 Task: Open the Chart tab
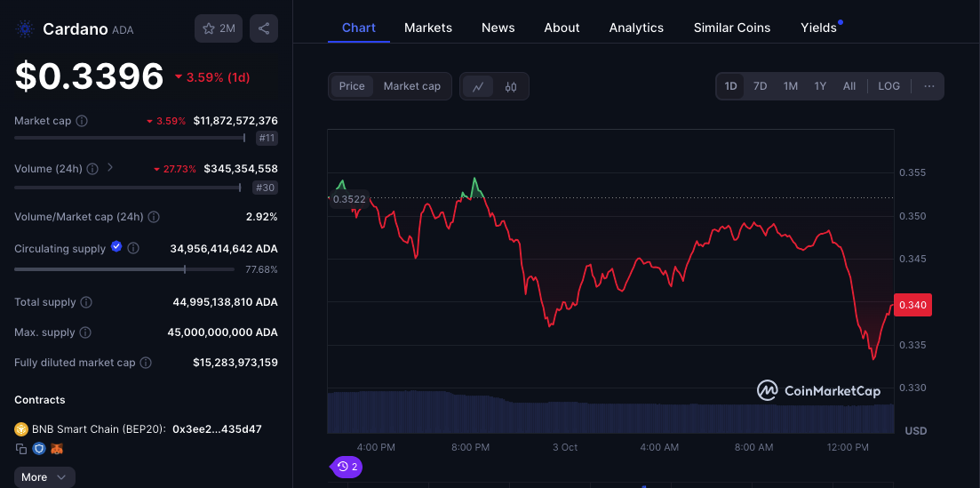(x=359, y=28)
